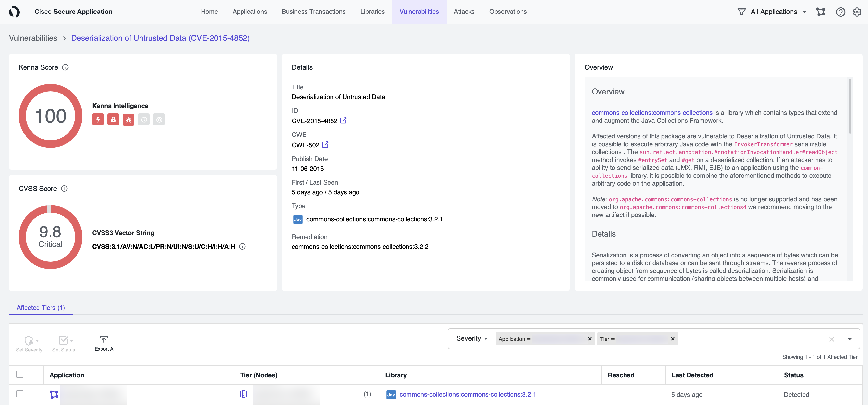The height and width of the screenshot is (405, 868).
Task: Remove the Application filter chip
Action: [x=590, y=338]
